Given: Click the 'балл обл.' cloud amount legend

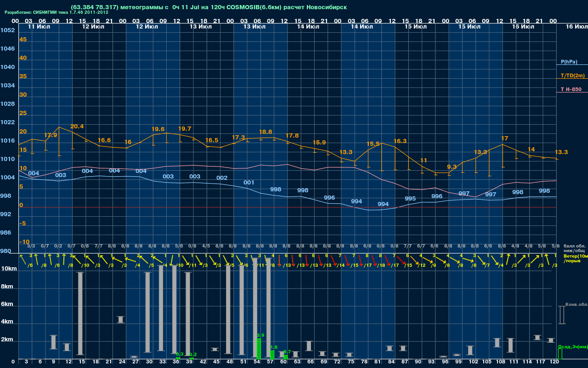Looking at the screenshot, I should click(x=574, y=246).
